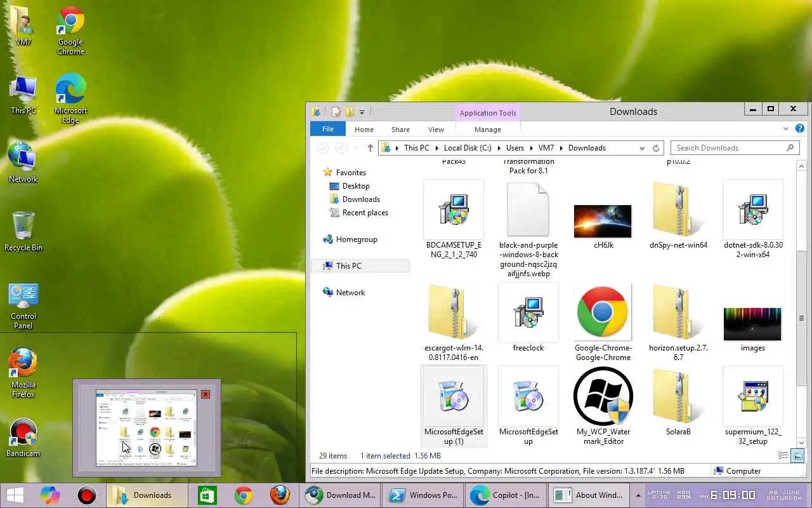Click the Properties quick access toolbar icon
Viewport: 812px width, 508px height.
(x=336, y=112)
